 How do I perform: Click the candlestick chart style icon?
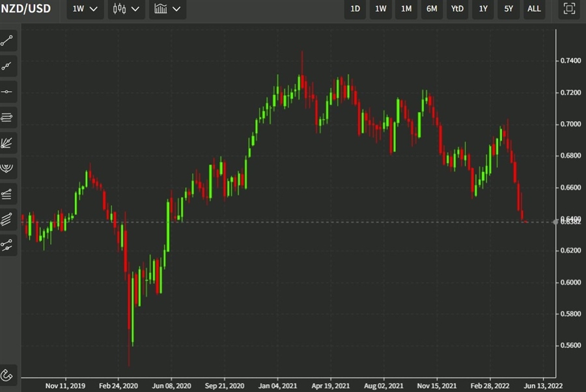119,8
